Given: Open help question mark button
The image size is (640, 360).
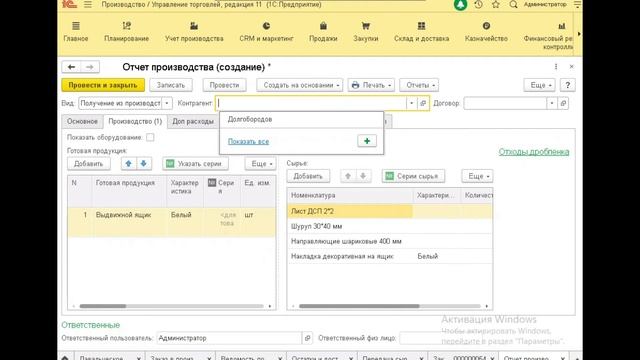Looking at the screenshot, I should [567, 85].
